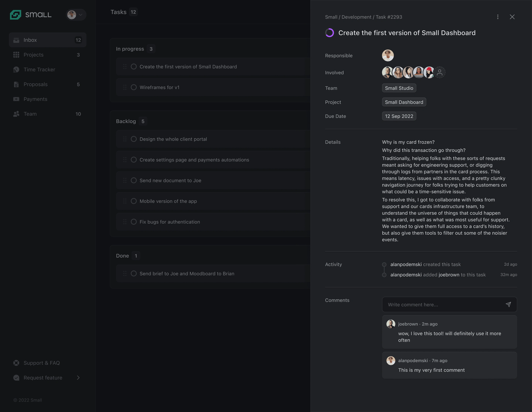Screen dimensions: 532x412
Task: Click the Small Studio team tag
Action: (x=399, y=88)
